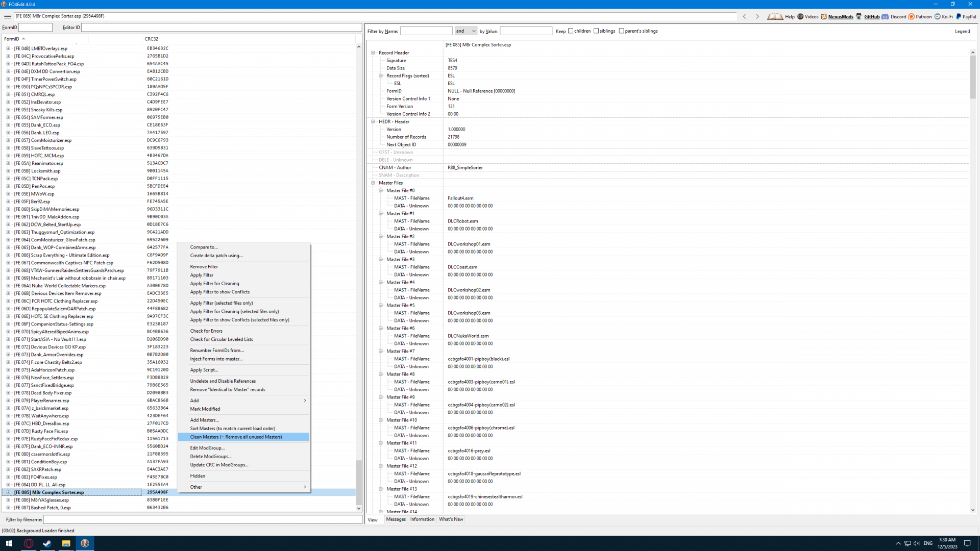Navigate back with the left arrow
Image resolution: width=980 pixels, height=551 pixels.
pyautogui.click(x=745, y=16)
